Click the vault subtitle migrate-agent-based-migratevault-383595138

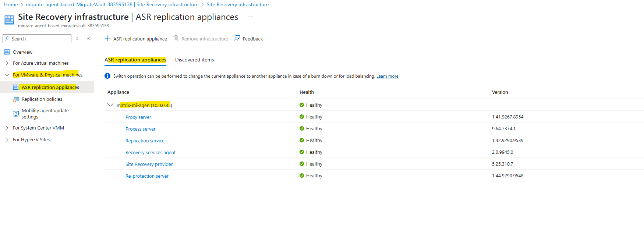click(63, 26)
